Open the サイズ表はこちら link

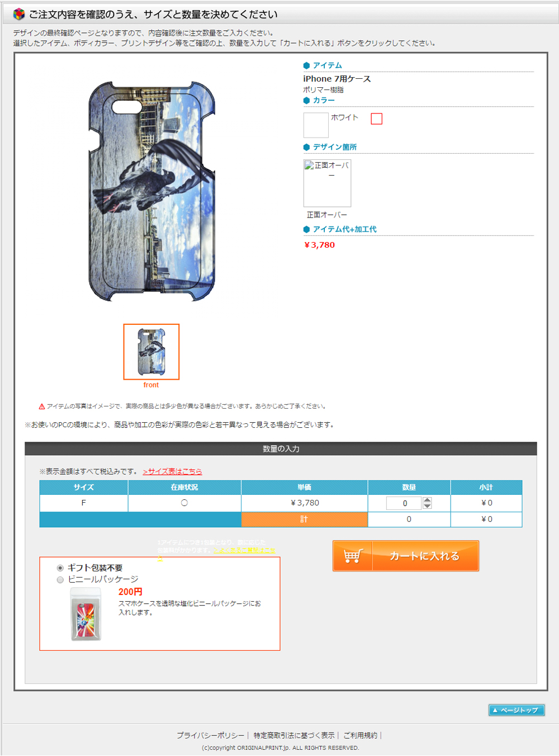(172, 471)
